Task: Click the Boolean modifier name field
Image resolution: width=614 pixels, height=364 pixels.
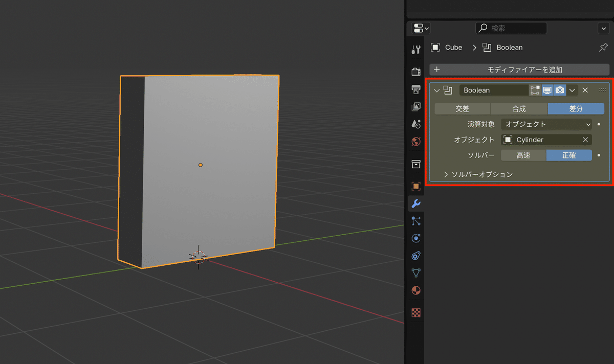Action: coord(494,90)
